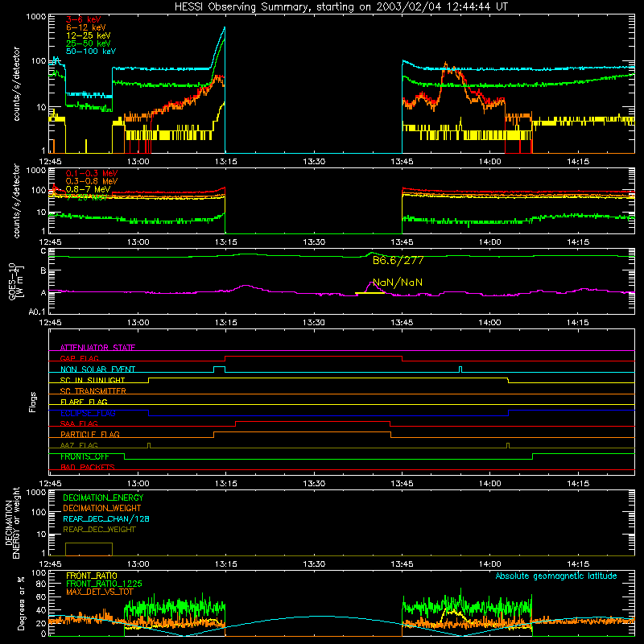Select the yellow 12-25 keV legend label
644x644 pixels.
pyautogui.click(x=89, y=35)
